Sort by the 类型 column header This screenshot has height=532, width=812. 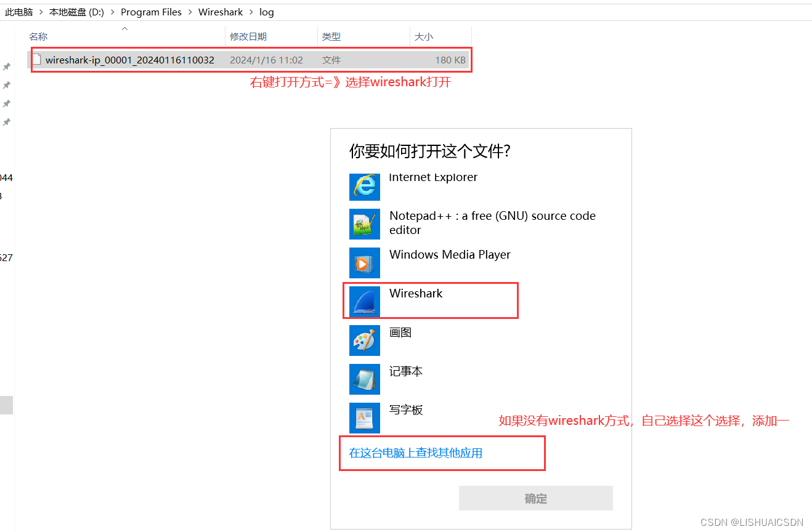331,37
